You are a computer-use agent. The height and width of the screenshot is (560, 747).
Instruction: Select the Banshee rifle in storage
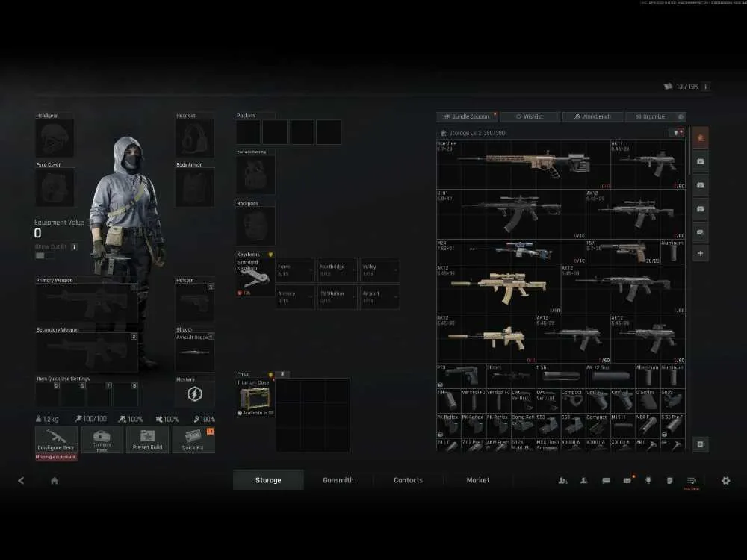click(x=524, y=164)
